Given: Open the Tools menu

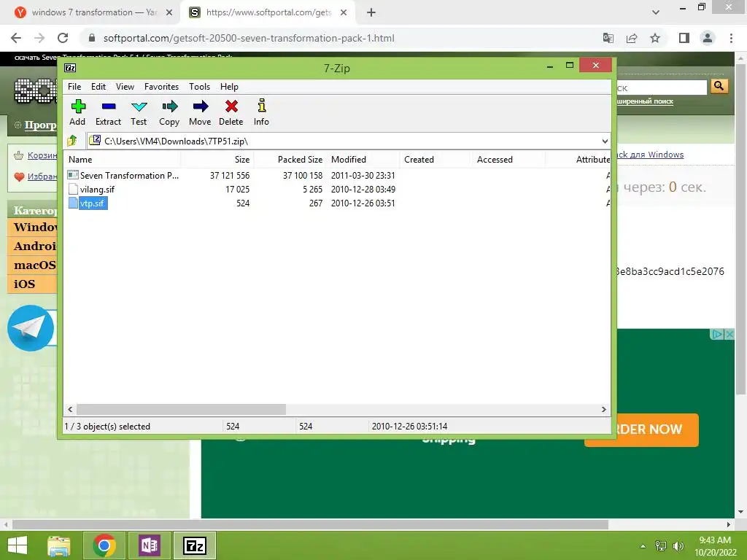Looking at the screenshot, I should [x=200, y=87].
